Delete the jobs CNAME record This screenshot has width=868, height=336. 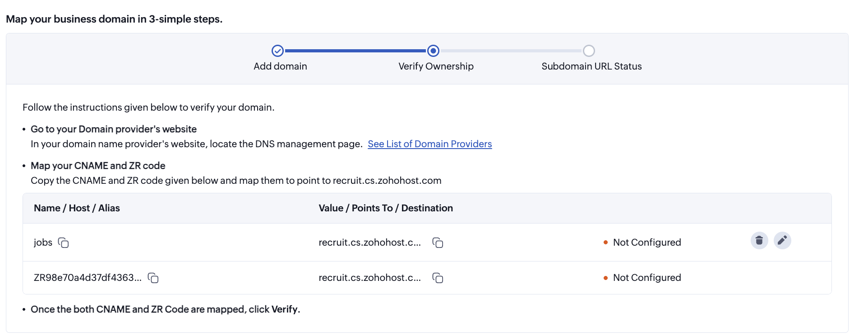click(x=759, y=240)
